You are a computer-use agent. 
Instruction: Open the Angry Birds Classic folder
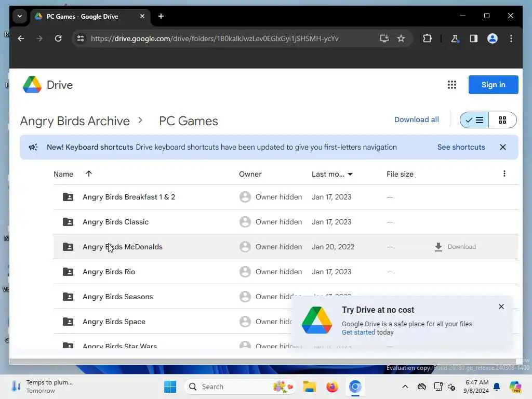(115, 222)
